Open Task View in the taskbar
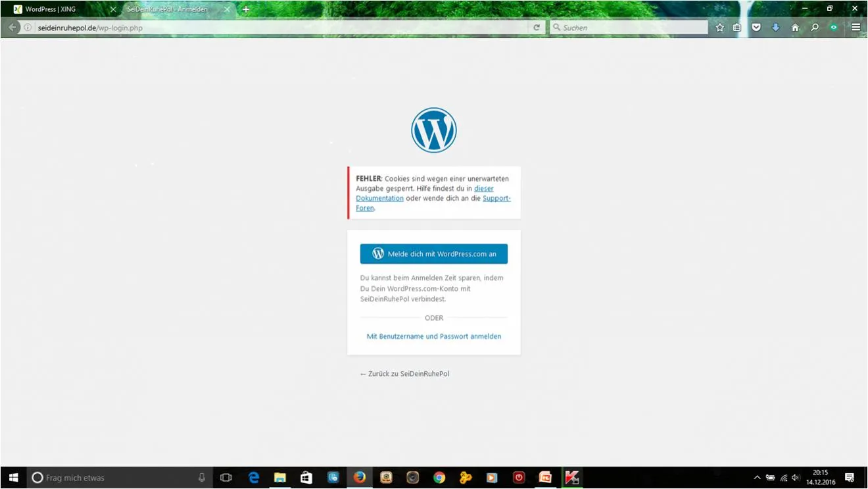868x489 pixels. 226,478
